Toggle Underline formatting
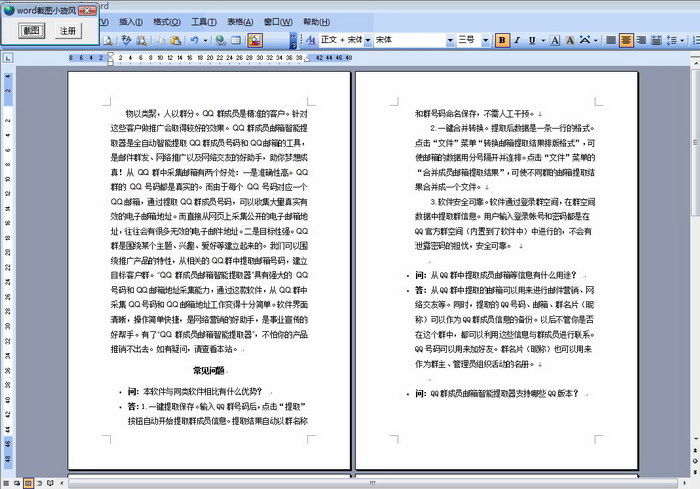Viewport: 700px width, 489px height. [532, 40]
